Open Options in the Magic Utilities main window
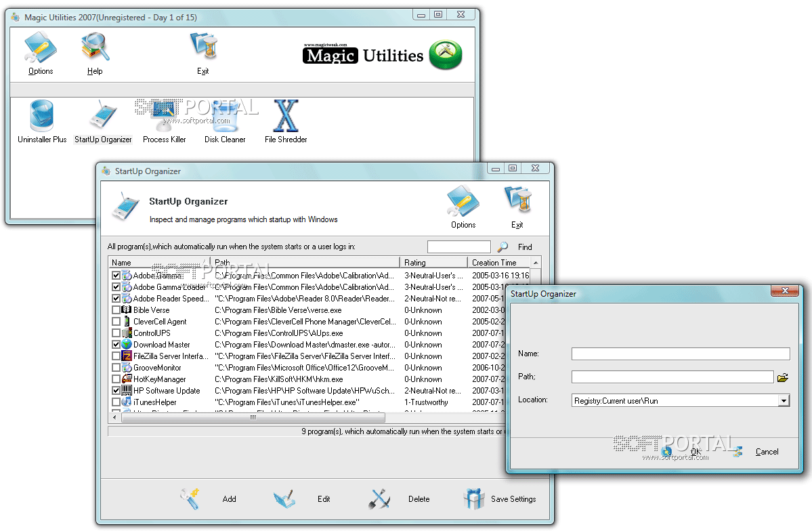 tap(41, 54)
